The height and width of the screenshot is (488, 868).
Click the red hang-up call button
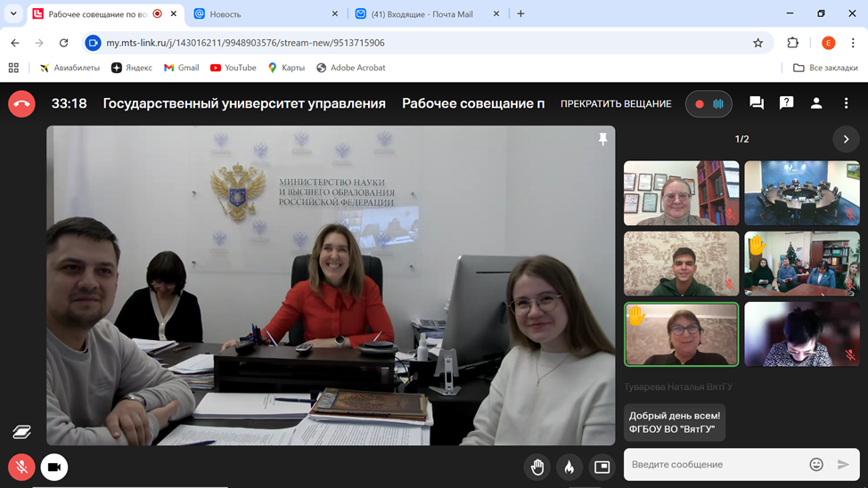[x=21, y=104]
